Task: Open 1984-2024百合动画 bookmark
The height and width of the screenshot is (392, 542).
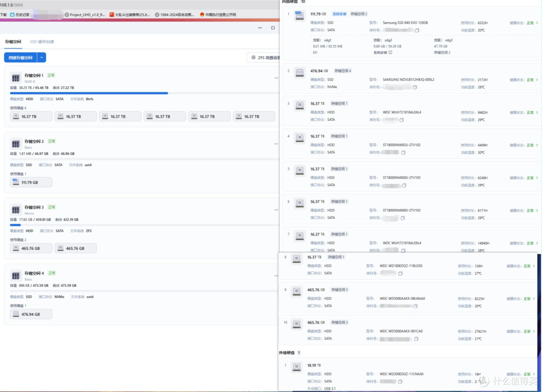Action: tap(175, 15)
